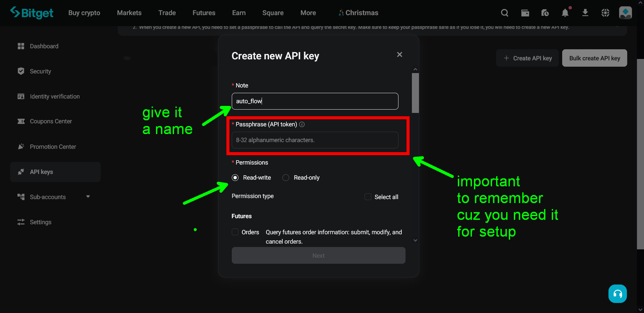Click the Settings sliders icon
The image size is (644, 313).
coord(21,222)
